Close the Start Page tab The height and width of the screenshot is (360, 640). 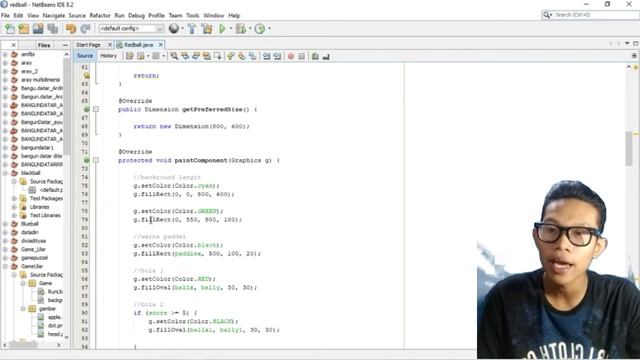tap(110, 45)
